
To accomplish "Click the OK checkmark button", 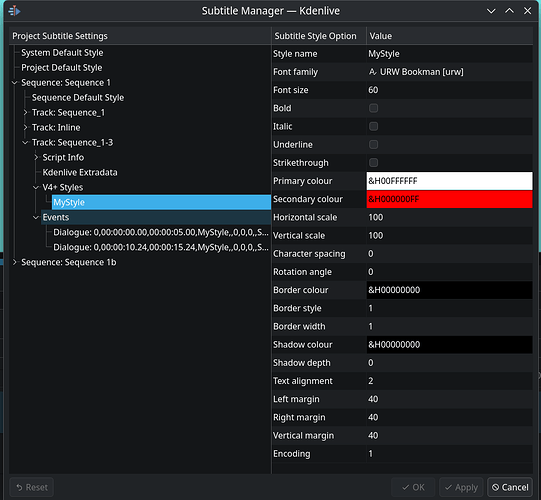I will (x=413, y=487).
